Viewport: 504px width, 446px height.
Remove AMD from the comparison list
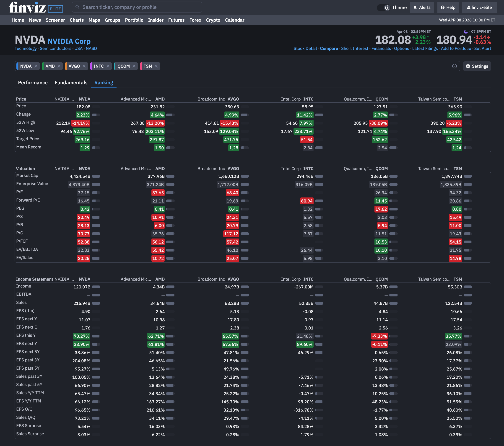pyautogui.click(x=59, y=66)
